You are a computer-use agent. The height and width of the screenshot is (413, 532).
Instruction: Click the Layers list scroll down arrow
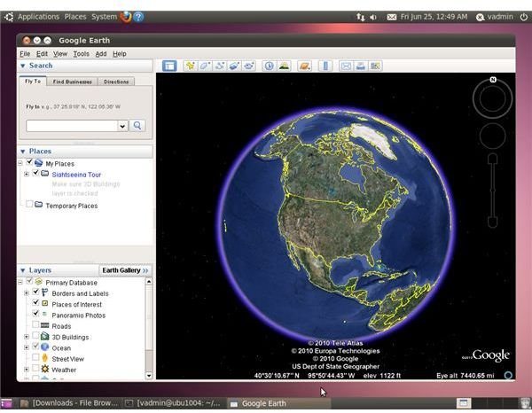[149, 376]
